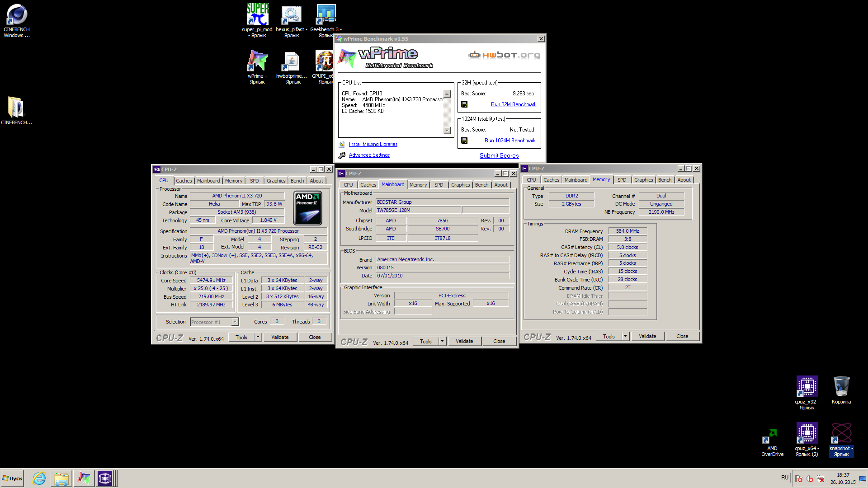Image resolution: width=868 pixels, height=488 pixels.
Task: Open the snapshot shortcut icon
Action: (x=841, y=434)
